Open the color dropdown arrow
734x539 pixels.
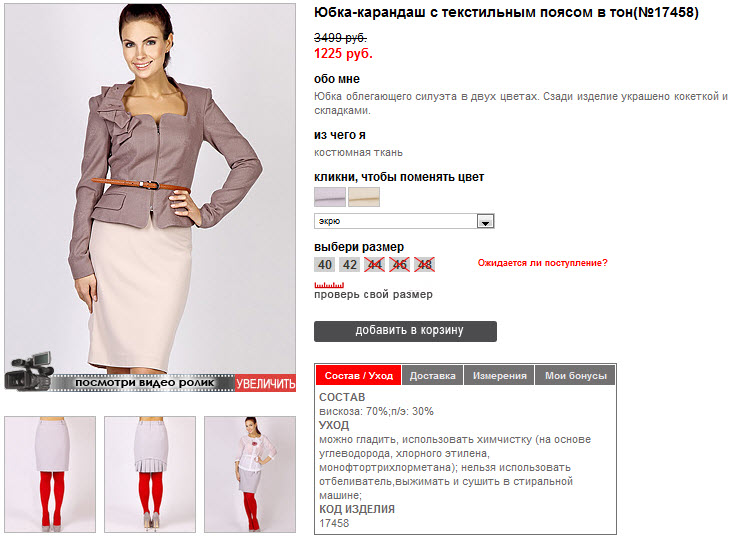[485, 222]
